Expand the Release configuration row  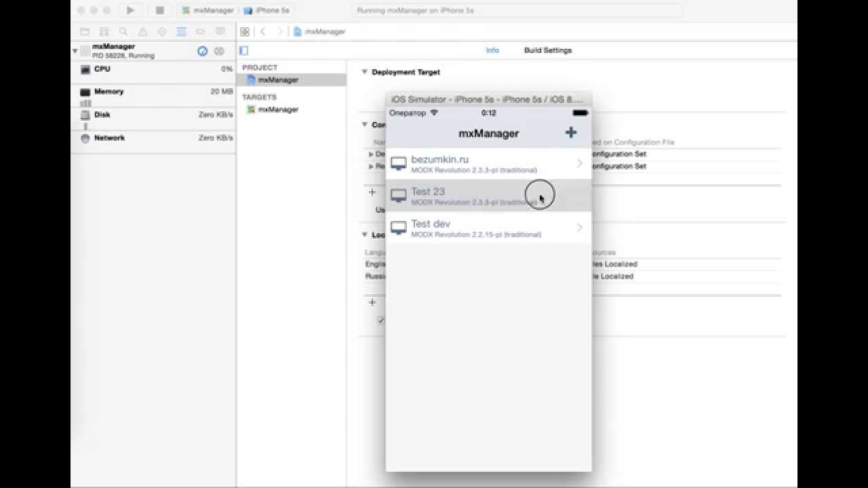[x=371, y=166]
